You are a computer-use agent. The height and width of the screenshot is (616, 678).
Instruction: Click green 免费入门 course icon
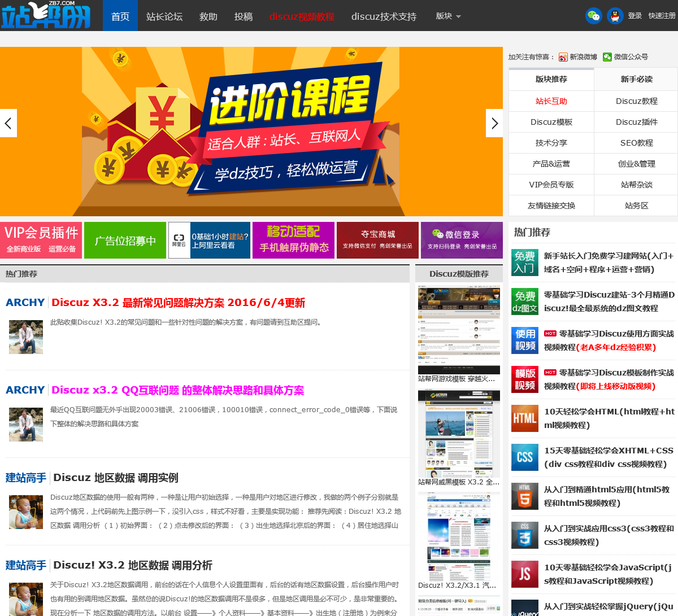click(524, 263)
